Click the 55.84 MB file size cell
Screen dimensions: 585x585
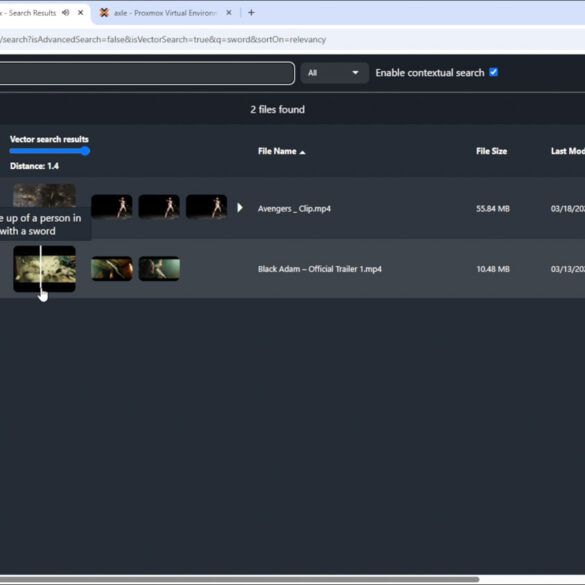coord(492,209)
